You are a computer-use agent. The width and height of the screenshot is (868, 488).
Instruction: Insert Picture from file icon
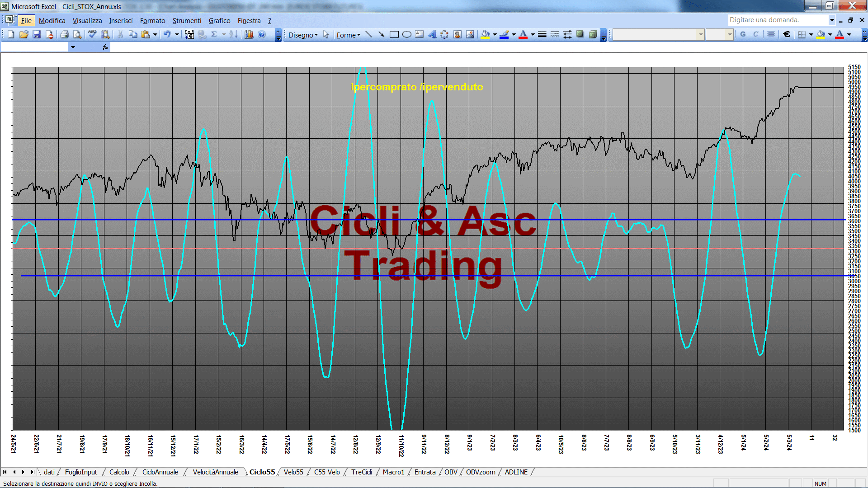tap(470, 35)
